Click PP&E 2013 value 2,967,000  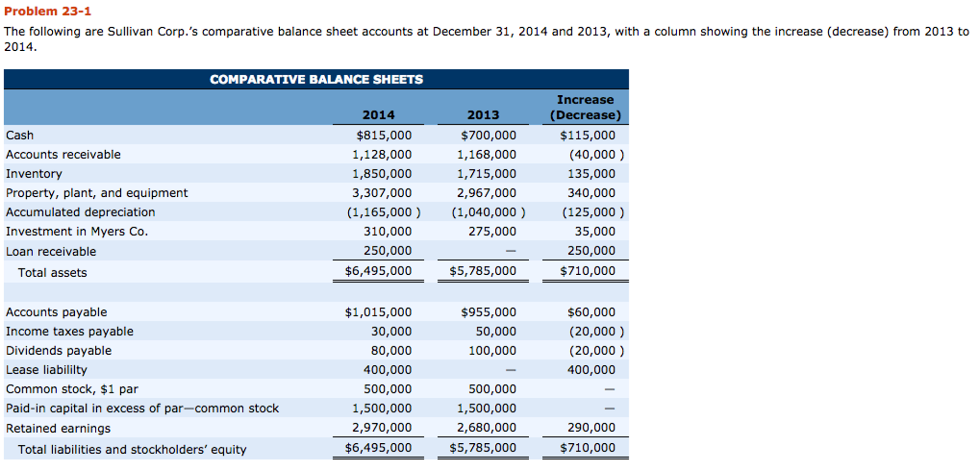(x=487, y=193)
